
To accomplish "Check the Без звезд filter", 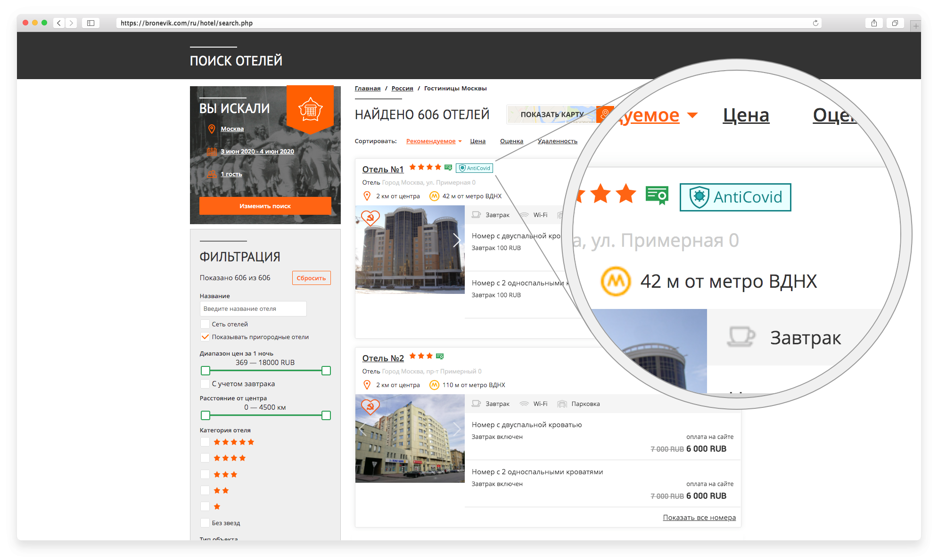I will (x=205, y=523).
